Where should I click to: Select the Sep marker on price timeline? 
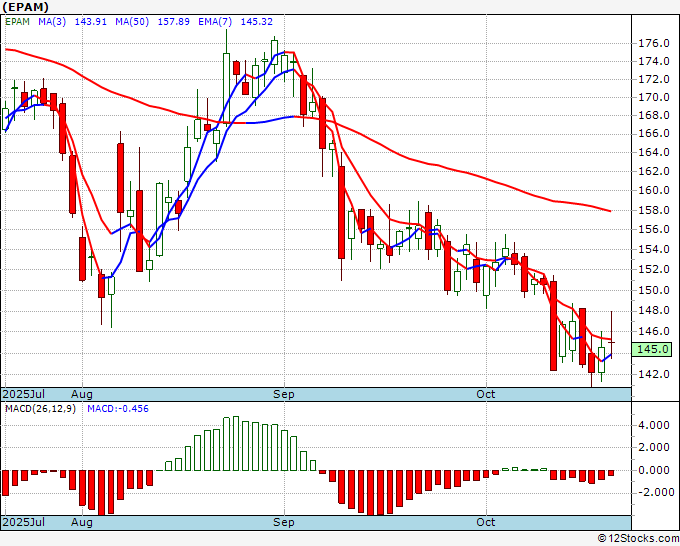point(285,394)
